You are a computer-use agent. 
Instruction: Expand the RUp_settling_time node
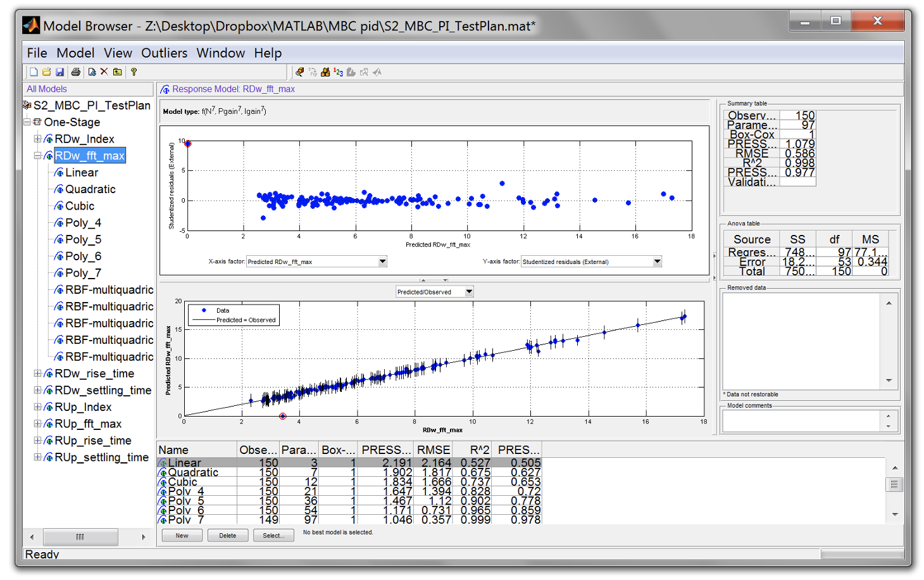[x=37, y=457]
